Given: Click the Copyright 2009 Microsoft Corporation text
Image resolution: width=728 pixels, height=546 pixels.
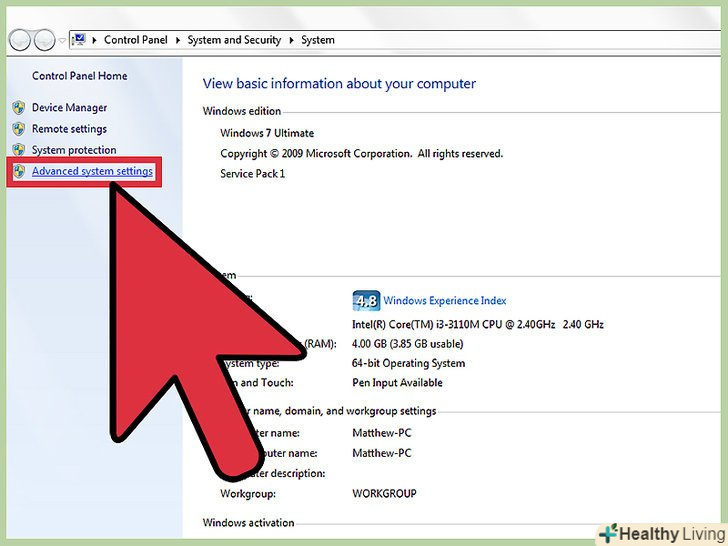Looking at the screenshot, I should click(362, 154).
